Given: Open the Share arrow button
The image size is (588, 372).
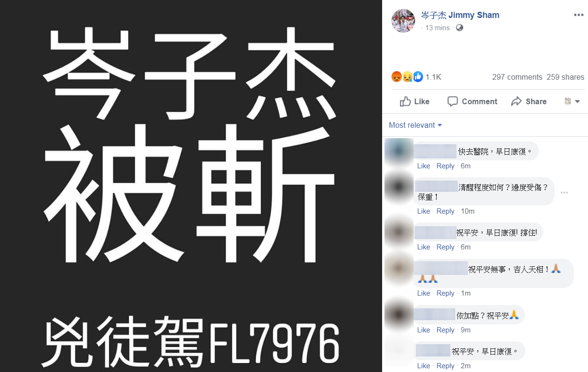Looking at the screenshot, I should (529, 101).
